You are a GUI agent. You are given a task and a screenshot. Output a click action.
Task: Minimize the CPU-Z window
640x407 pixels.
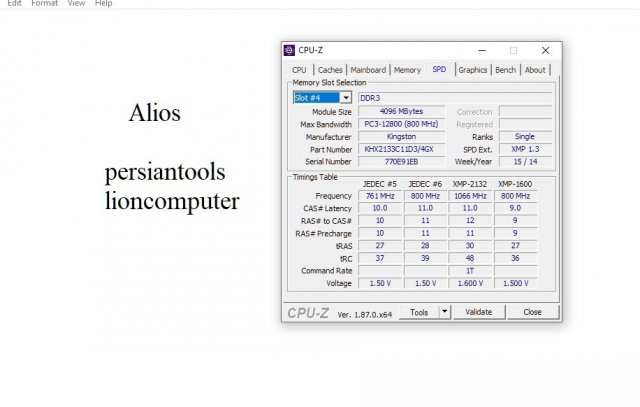[x=482, y=50]
